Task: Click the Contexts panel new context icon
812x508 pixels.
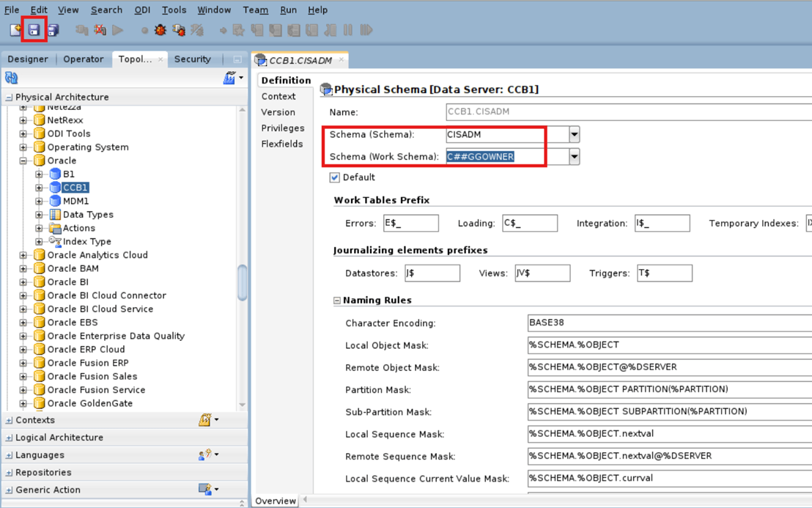Action: coord(205,419)
